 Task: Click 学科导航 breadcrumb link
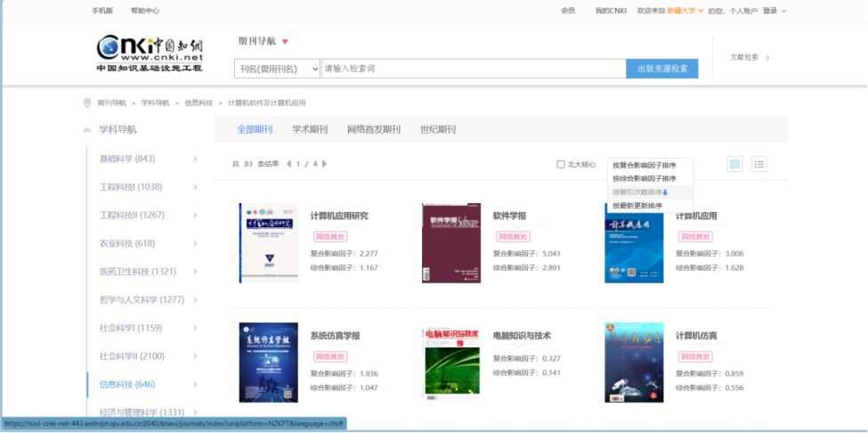click(156, 103)
